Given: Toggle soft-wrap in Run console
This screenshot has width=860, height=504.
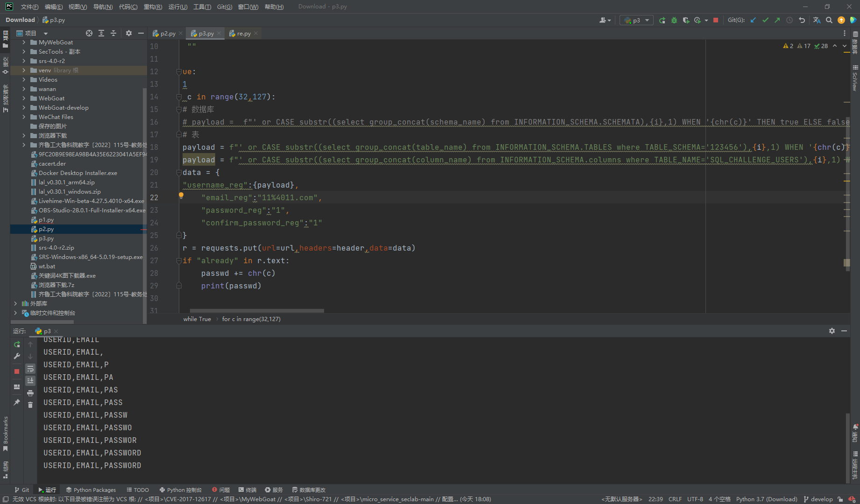Looking at the screenshot, I should [x=30, y=369].
